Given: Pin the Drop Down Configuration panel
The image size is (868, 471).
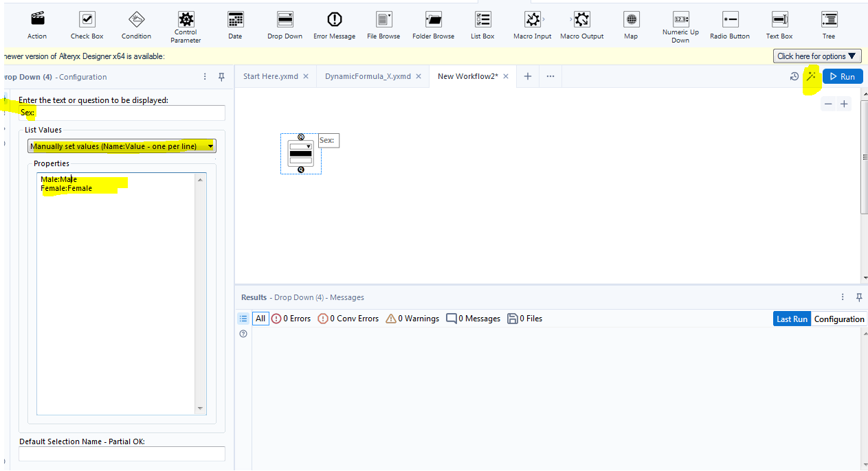Looking at the screenshot, I should 221,77.
